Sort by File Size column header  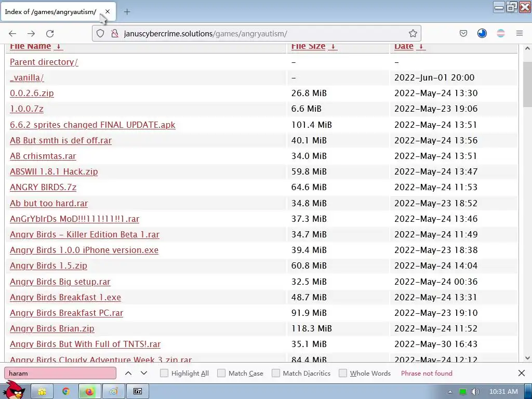pyautogui.click(x=309, y=46)
